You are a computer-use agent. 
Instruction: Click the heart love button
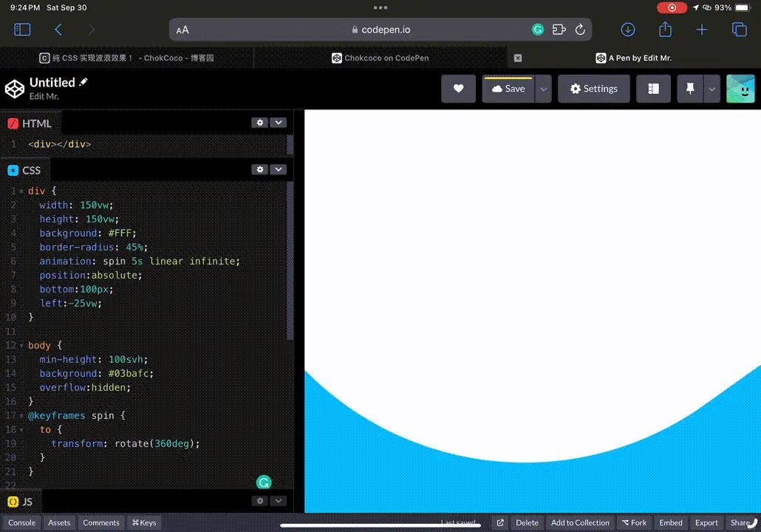click(x=458, y=89)
